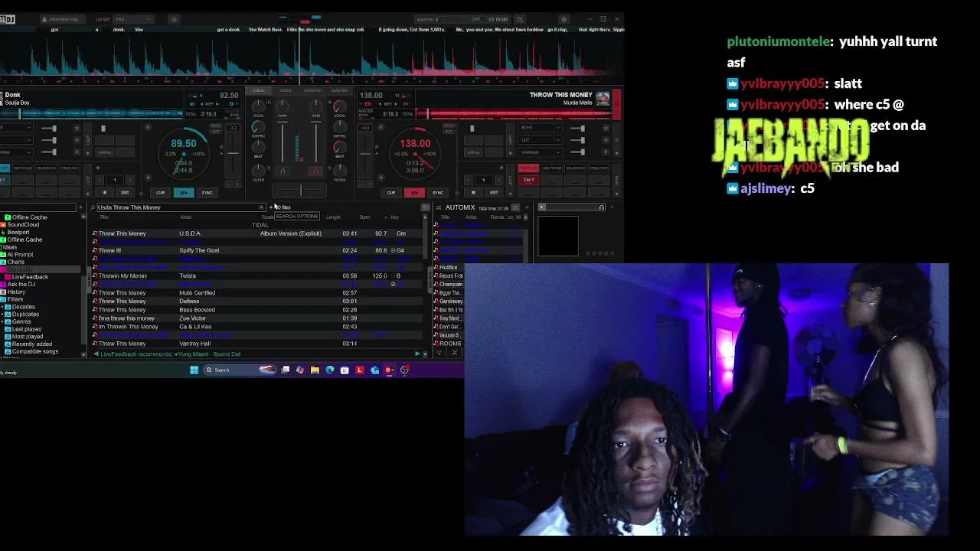Trigger Cue 1 pad on right deck

tap(528, 180)
